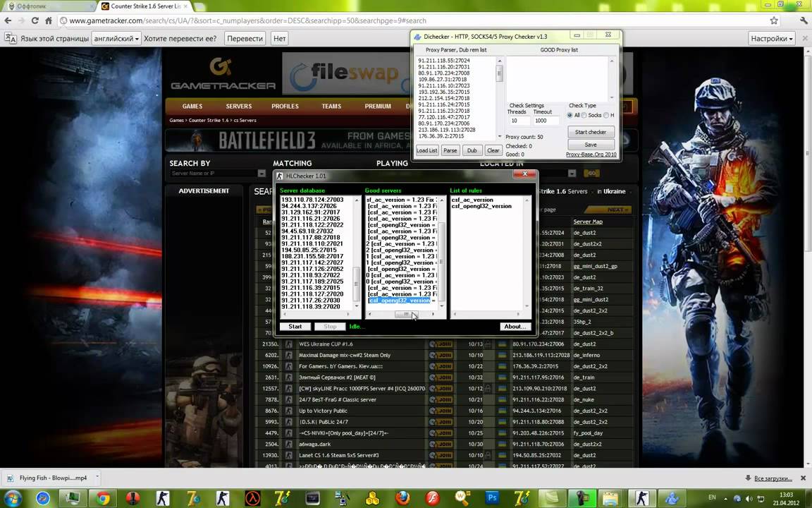Viewport: 812px width, 508px height.
Task: Click the browser address bar
Action: pyautogui.click(x=414, y=20)
